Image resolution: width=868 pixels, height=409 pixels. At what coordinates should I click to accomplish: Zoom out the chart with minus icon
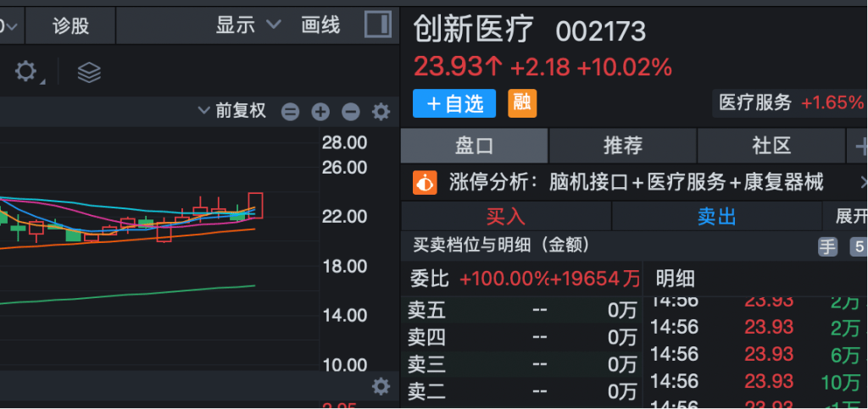350,111
